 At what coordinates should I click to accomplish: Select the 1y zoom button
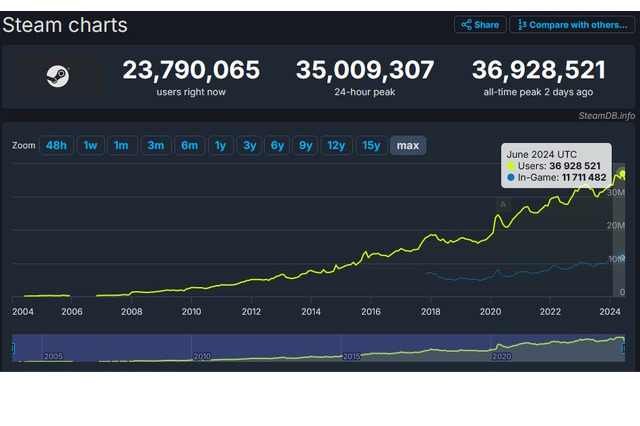(x=220, y=146)
